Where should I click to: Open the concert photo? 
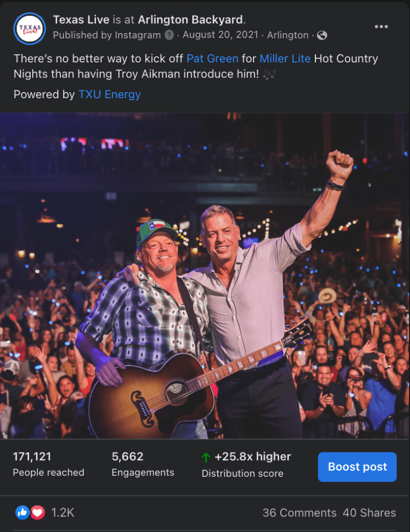(x=205, y=276)
